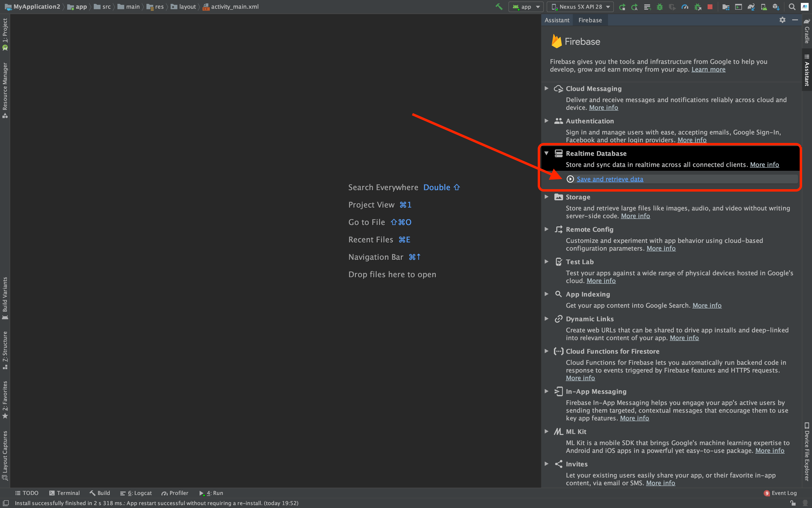Open Assistant panel settings gear
Viewport: 812px width, 508px height.
(783, 20)
